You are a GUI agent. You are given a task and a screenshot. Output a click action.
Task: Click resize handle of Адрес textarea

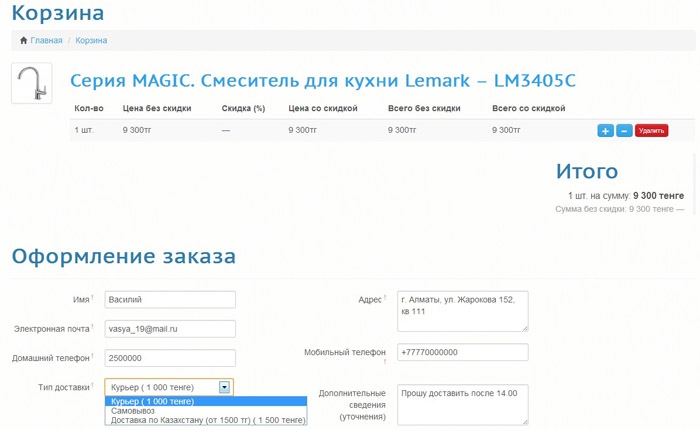[524, 327]
